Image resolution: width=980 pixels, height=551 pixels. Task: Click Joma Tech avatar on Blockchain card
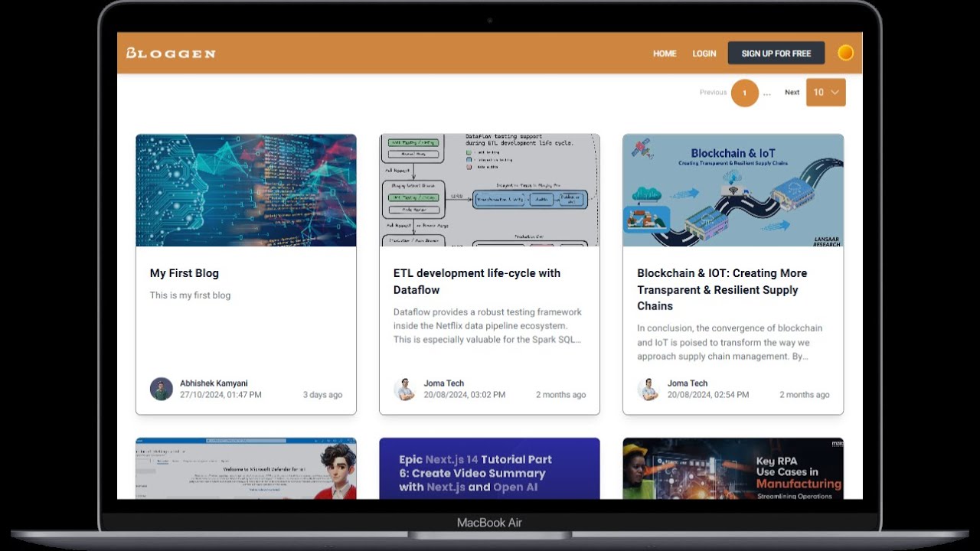648,389
